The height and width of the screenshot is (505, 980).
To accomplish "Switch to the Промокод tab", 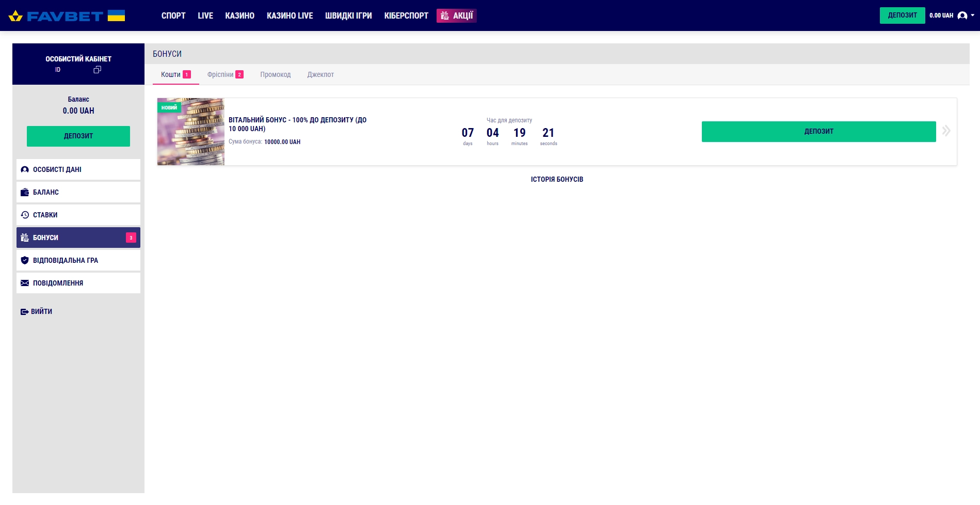I will 275,74.
